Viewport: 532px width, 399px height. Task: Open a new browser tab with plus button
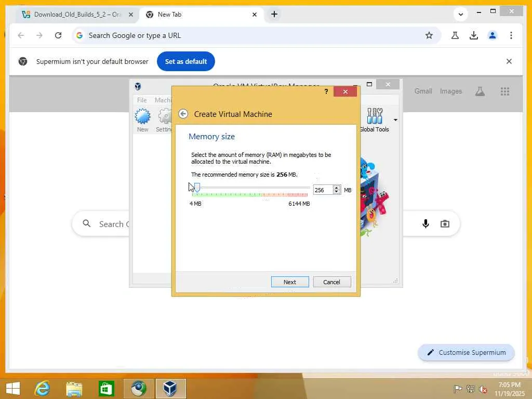tap(274, 14)
